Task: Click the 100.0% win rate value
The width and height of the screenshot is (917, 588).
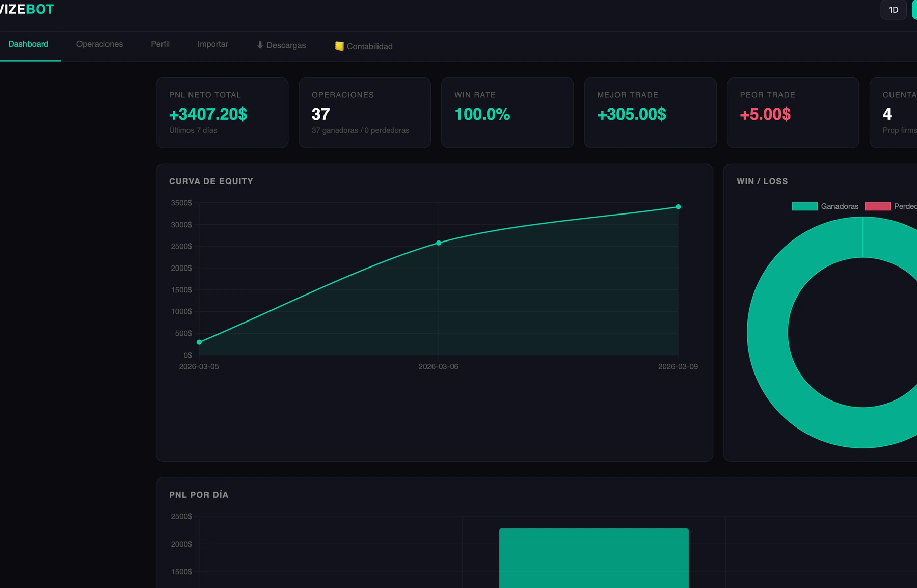Action: (482, 114)
